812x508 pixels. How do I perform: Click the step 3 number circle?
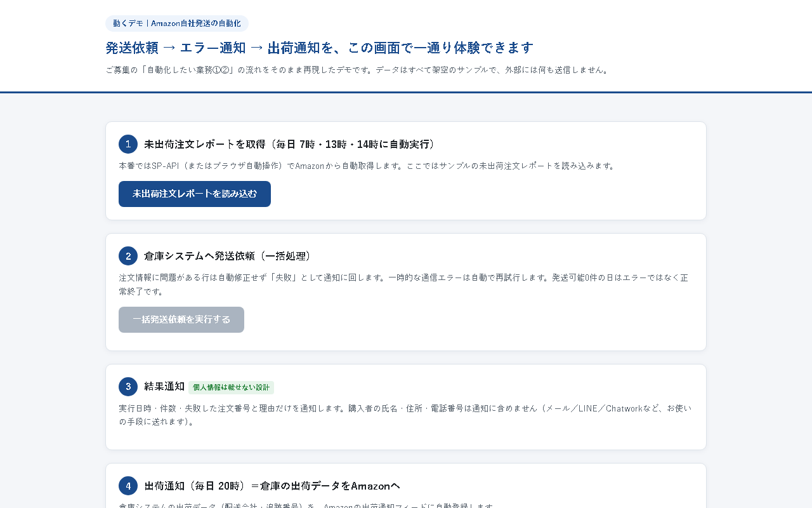click(128, 387)
